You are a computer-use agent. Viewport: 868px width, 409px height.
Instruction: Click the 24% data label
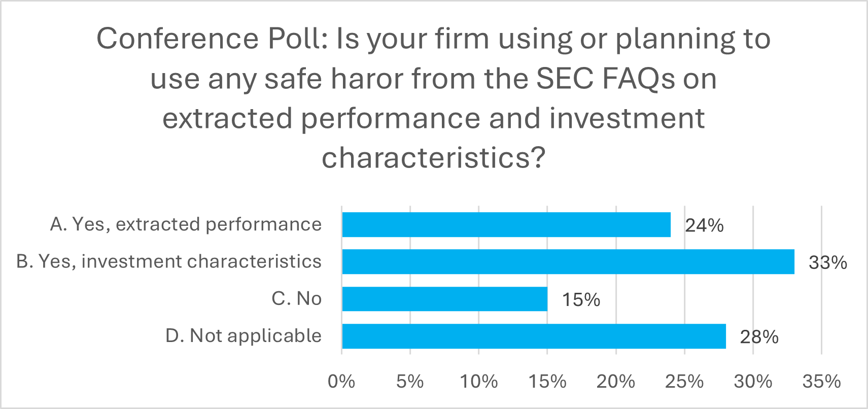[x=704, y=225]
